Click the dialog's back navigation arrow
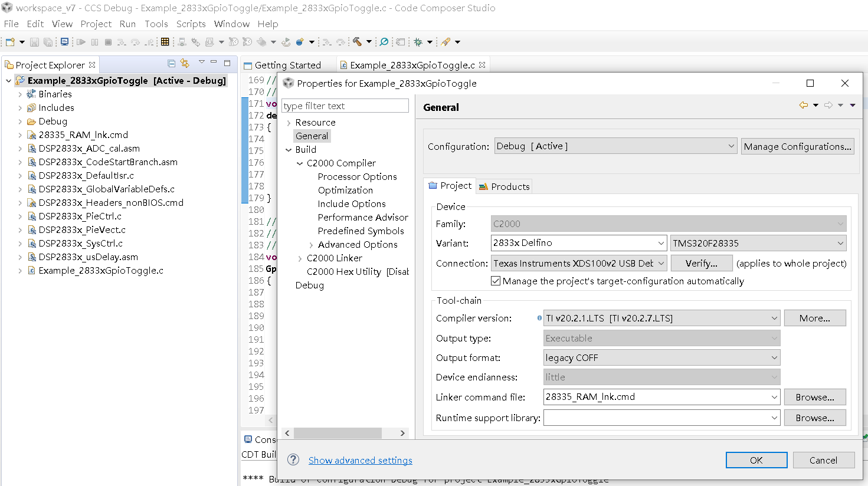This screenshot has height=486, width=868. [804, 105]
